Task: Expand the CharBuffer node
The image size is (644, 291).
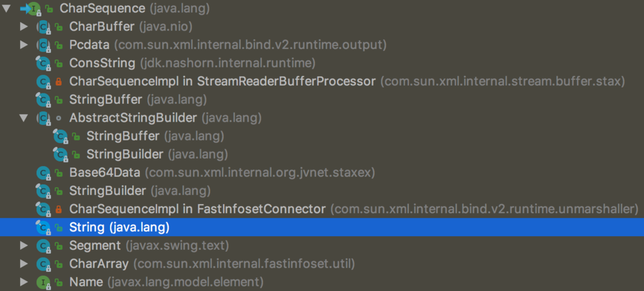Action: pyautogui.click(x=24, y=27)
